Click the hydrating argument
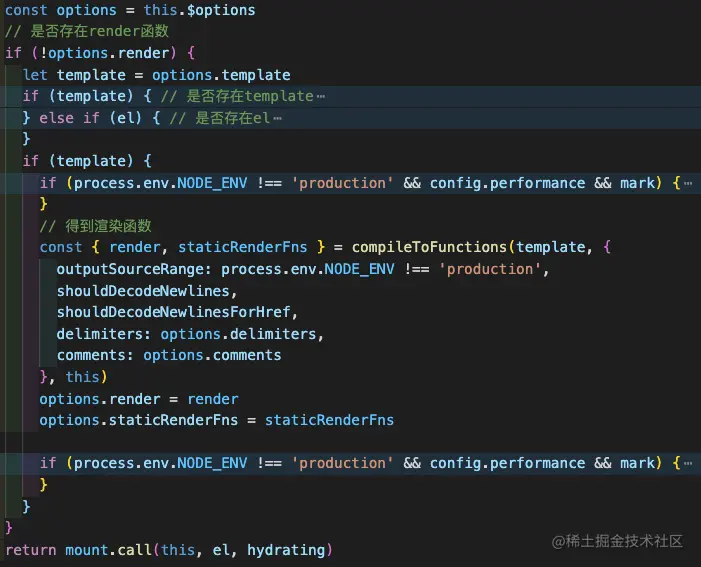The image size is (701, 567). coord(286,550)
